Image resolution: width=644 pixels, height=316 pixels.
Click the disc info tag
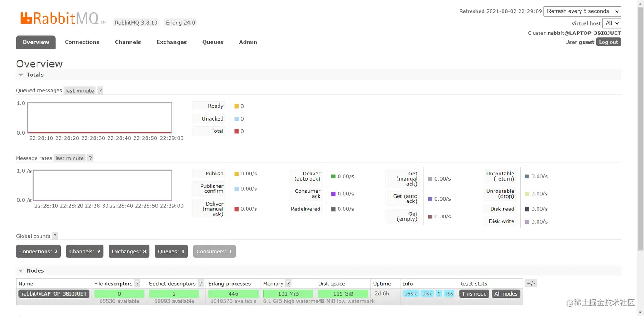pyautogui.click(x=427, y=293)
